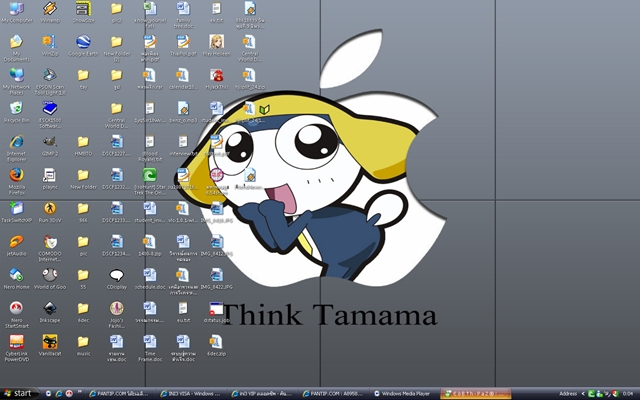Open the benz_o.mp3 audio file
This screenshot has height=400, width=640.
pyautogui.click(x=183, y=112)
